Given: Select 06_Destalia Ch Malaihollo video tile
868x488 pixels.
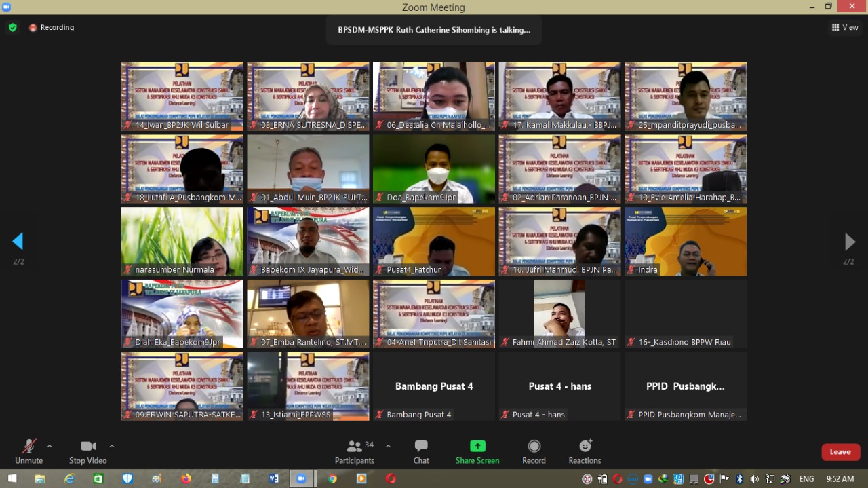Looking at the screenshot, I should pos(434,96).
